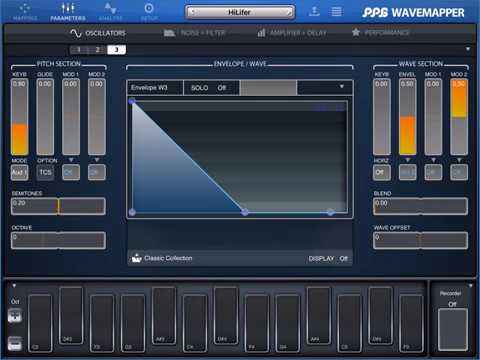Toggle the SOLO Off switch

211,88
